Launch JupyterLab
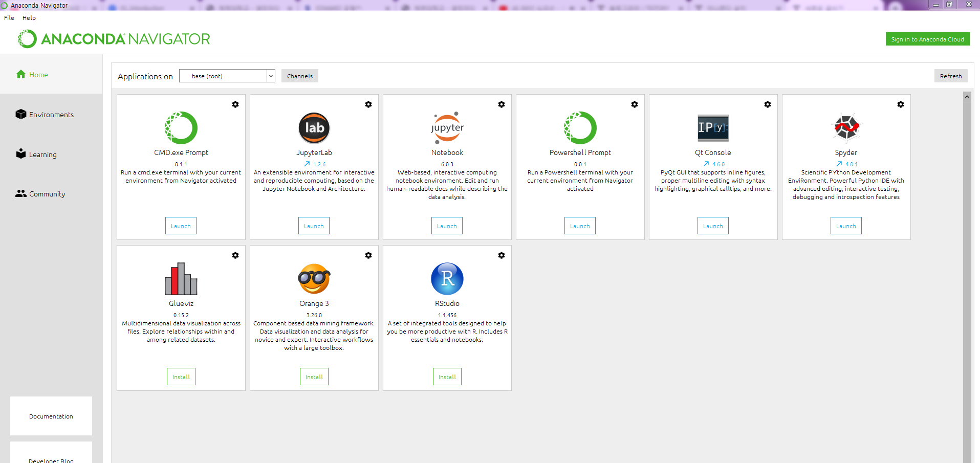The image size is (980, 463). coord(314,226)
